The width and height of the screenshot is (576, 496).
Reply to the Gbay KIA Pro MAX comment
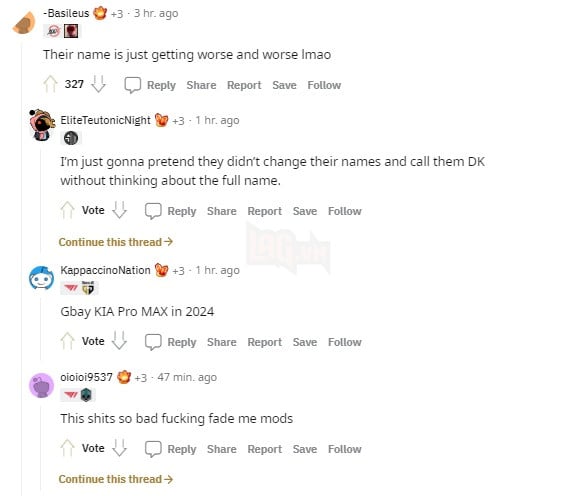171,342
